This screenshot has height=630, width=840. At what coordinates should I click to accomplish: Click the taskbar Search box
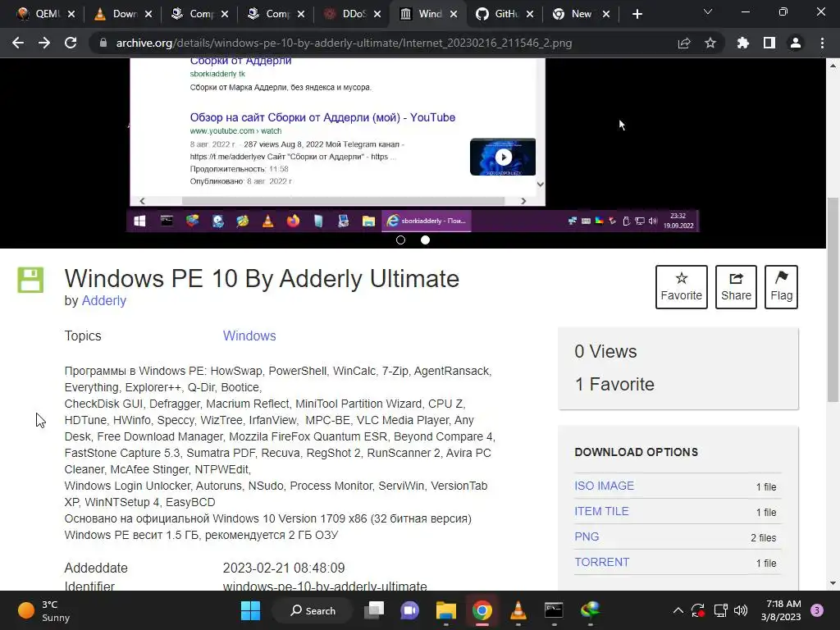(313, 610)
